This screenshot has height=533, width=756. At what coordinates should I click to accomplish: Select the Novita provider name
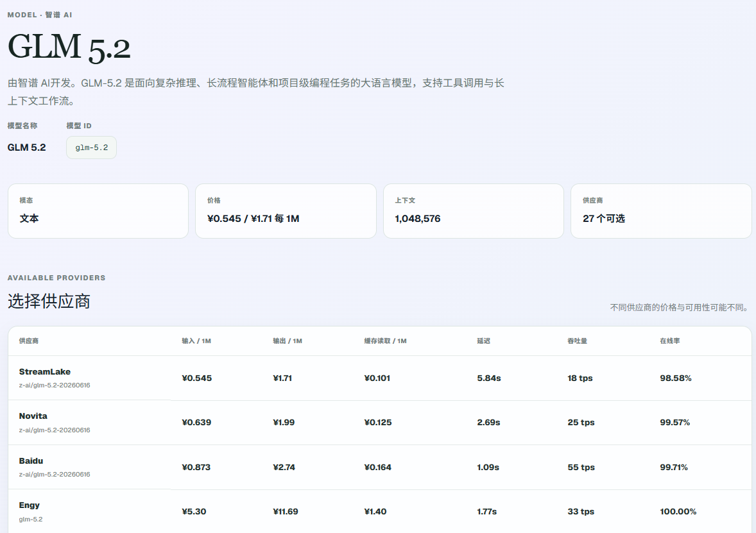(x=33, y=416)
